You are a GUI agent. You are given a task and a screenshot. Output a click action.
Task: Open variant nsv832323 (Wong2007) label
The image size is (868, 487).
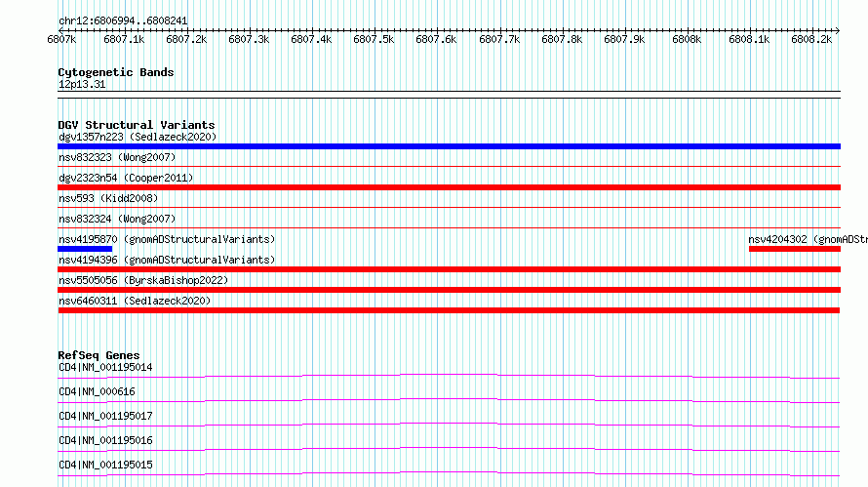[x=117, y=157]
